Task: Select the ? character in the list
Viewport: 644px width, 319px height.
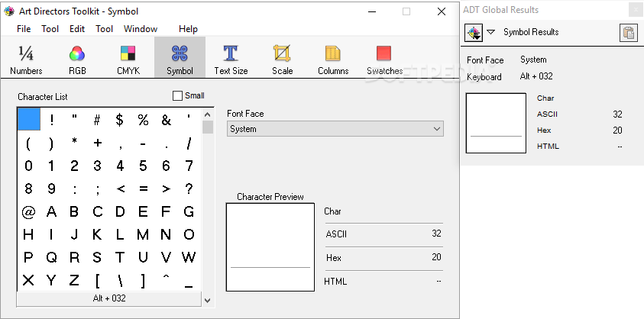Action: click(x=189, y=188)
